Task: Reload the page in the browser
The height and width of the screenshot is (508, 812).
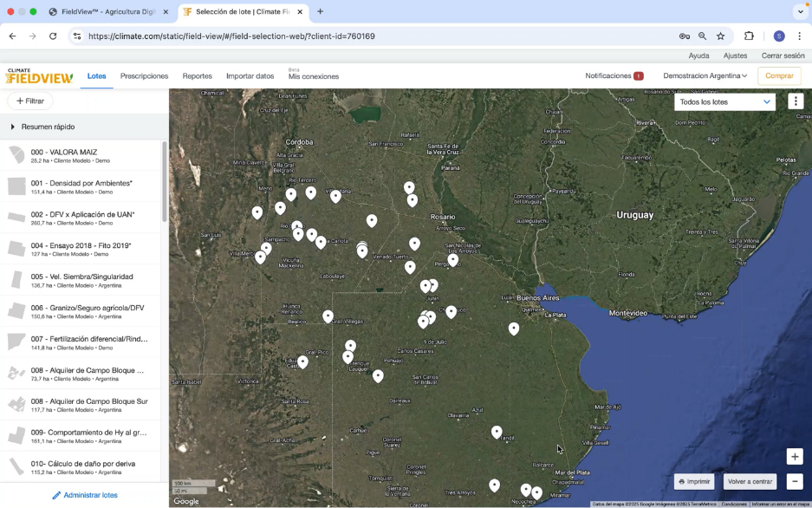Action: coord(53,36)
